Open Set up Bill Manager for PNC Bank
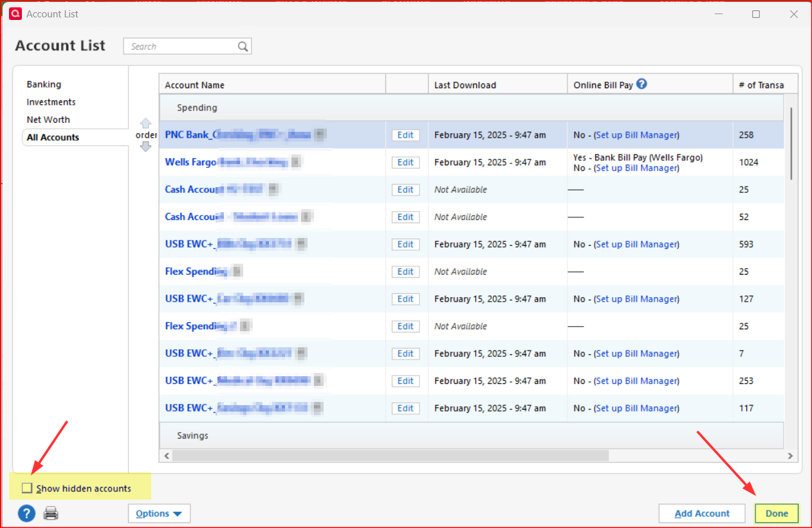The width and height of the screenshot is (812, 528). (636, 135)
